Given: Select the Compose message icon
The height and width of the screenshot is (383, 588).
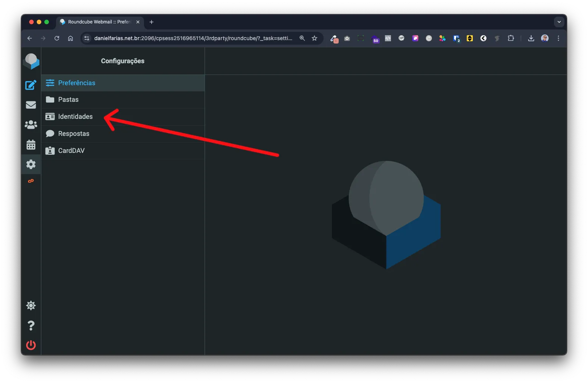Looking at the screenshot, I should (31, 85).
